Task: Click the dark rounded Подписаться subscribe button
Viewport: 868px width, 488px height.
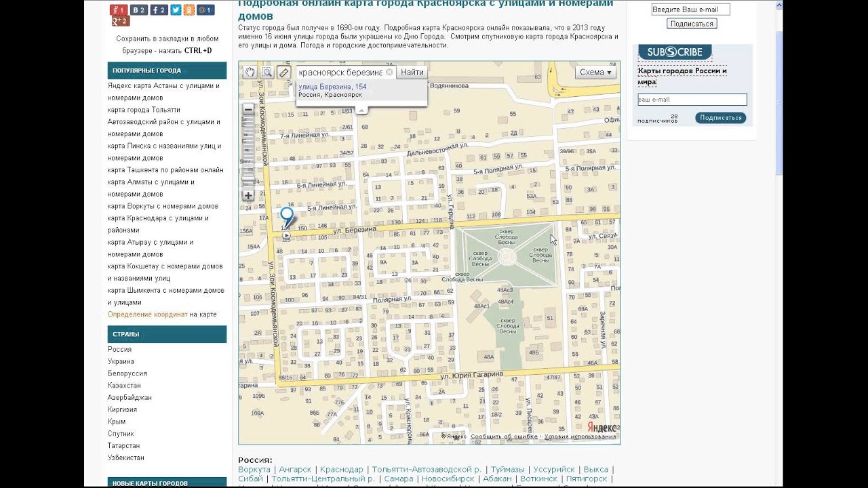Action: [x=720, y=118]
